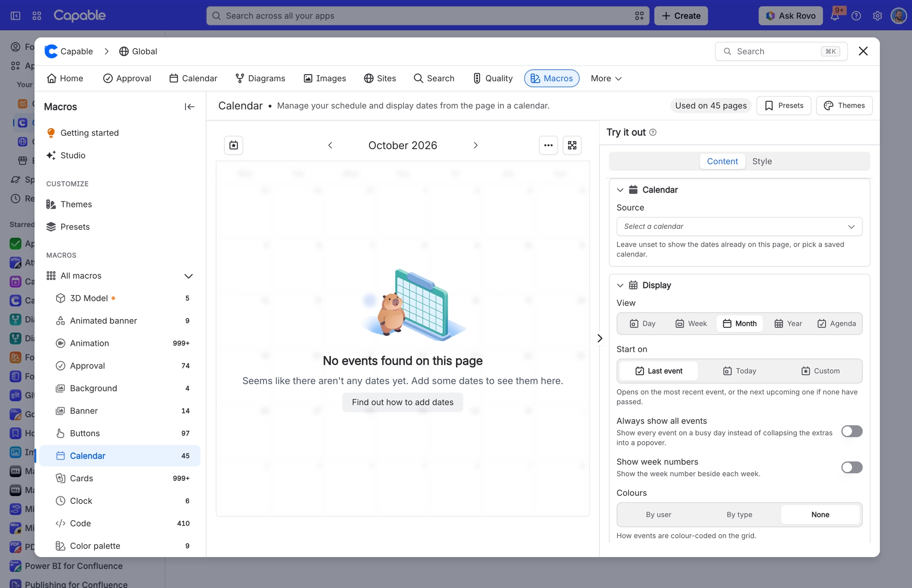Select the Color palette macro
The width and height of the screenshot is (912, 588).
(x=120, y=546)
